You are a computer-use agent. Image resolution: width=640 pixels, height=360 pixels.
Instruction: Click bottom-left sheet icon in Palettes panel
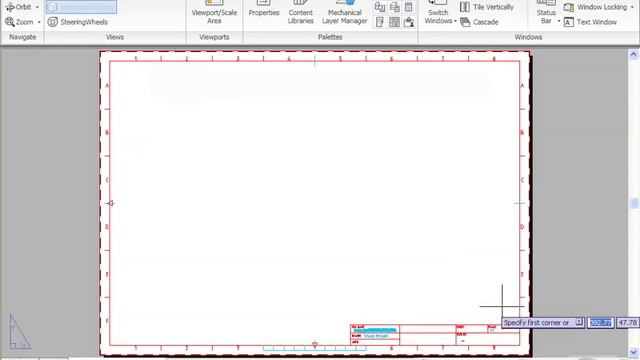click(x=380, y=22)
